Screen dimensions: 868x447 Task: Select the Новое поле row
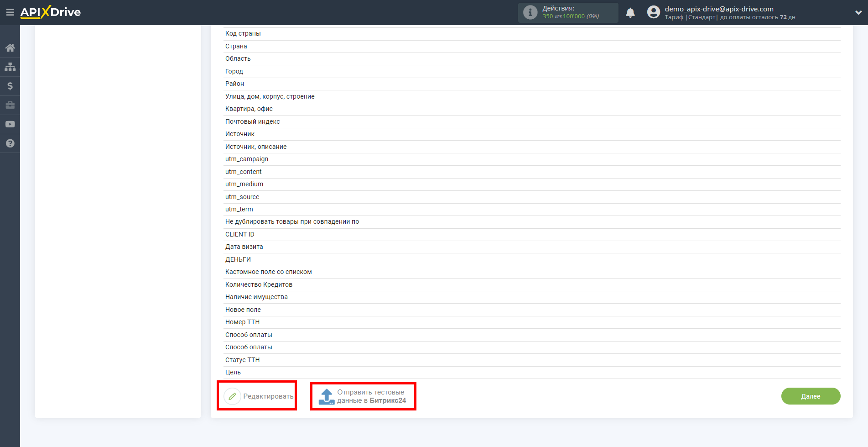pyautogui.click(x=532, y=310)
